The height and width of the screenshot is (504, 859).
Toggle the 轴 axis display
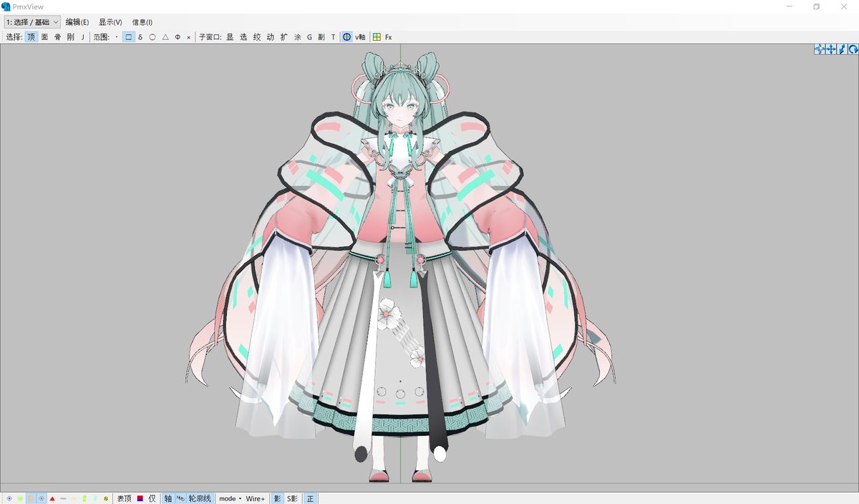(168, 498)
